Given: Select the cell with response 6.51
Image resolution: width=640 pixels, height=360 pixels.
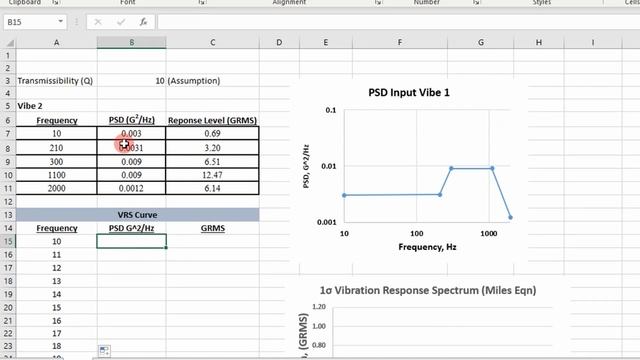Looking at the screenshot, I should (213, 162).
